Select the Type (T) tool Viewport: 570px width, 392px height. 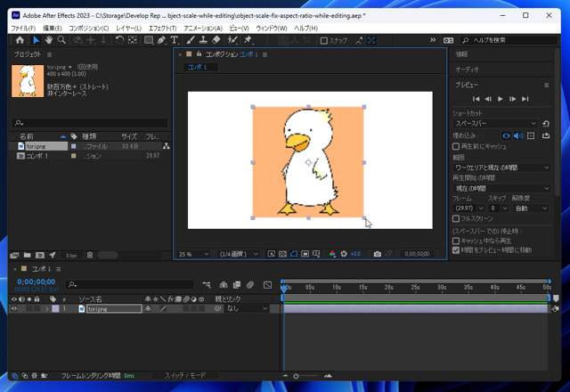pos(175,40)
